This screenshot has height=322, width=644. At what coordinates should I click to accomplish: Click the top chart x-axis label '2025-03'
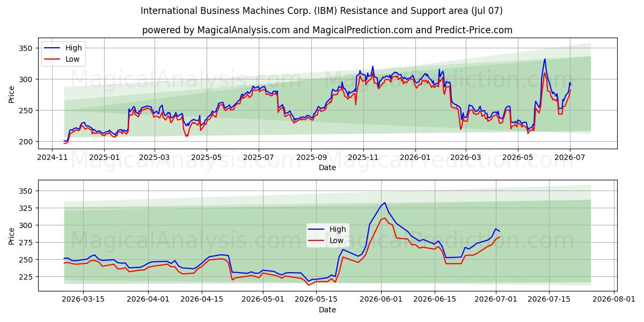pos(155,158)
